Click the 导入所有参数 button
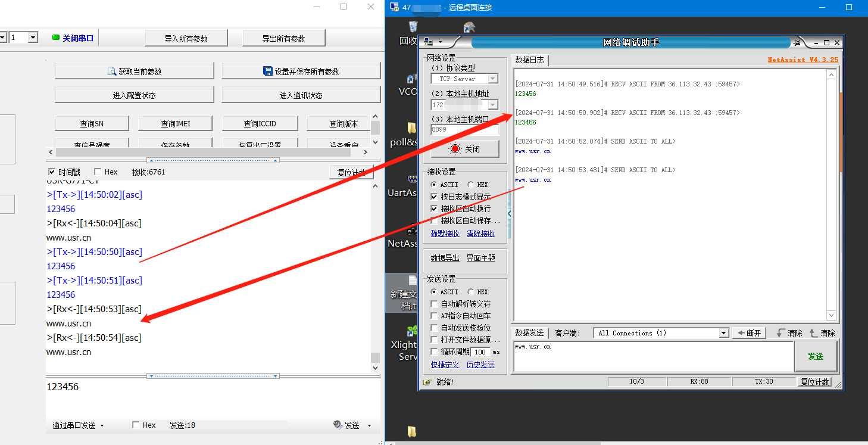This screenshot has height=445, width=868. (x=186, y=39)
